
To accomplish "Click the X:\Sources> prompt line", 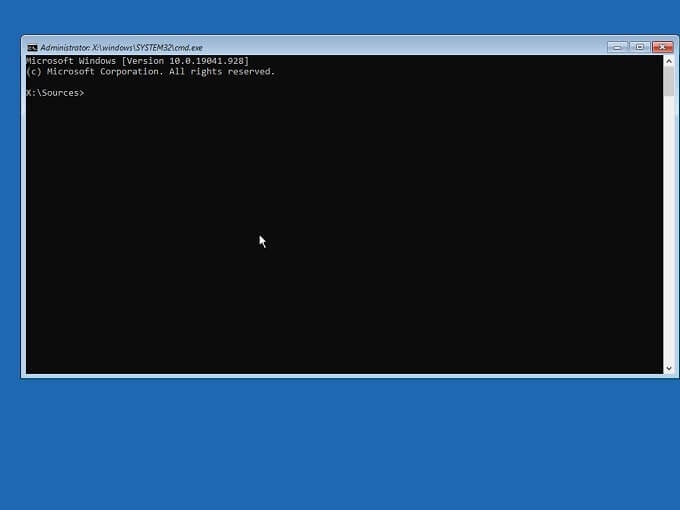I will [55, 93].
